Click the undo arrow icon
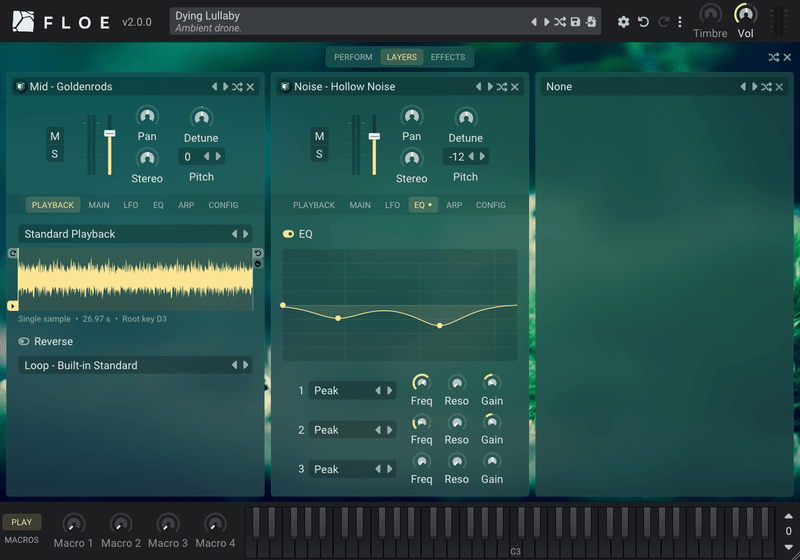The height and width of the screenshot is (560, 800). (643, 22)
